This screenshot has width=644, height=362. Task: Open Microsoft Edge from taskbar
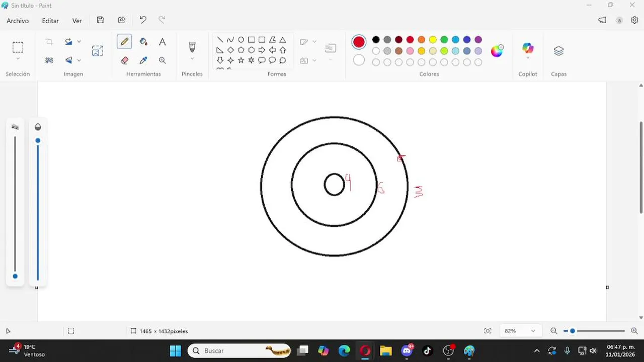[344, 350]
